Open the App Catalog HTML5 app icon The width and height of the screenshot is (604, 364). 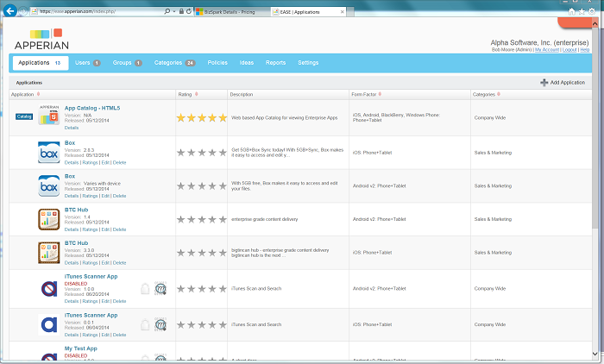pyautogui.click(x=49, y=115)
